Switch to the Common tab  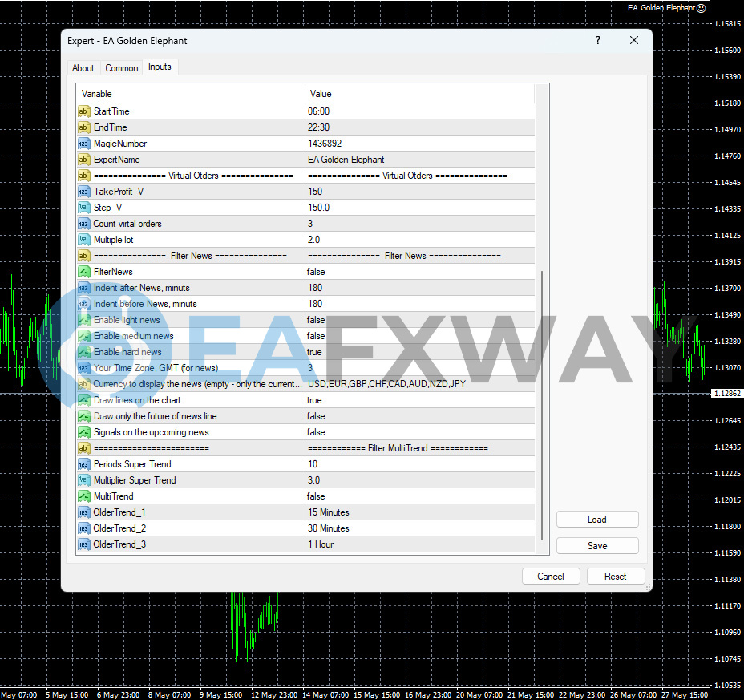pos(122,68)
